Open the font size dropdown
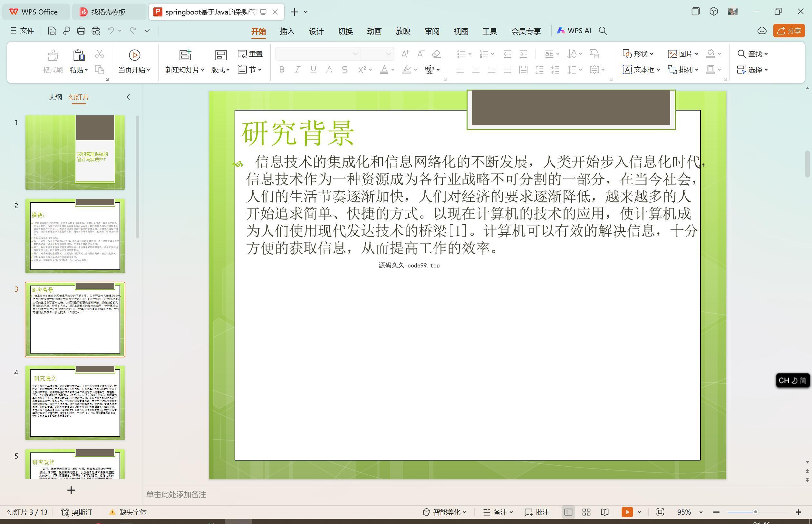Viewport: 812px width, 524px height. [388, 54]
